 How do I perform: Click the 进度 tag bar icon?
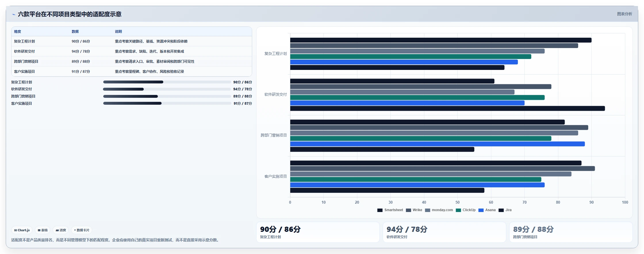(57, 230)
